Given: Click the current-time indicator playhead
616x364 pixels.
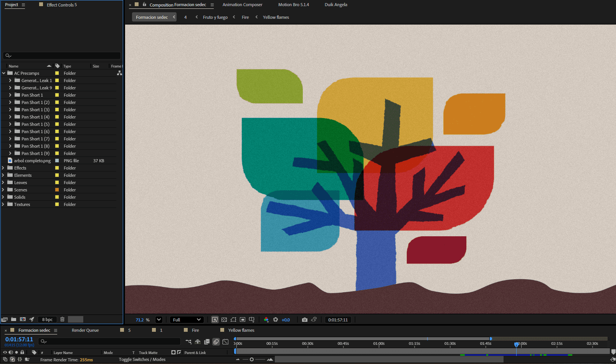Looking at the screenshot, I should pos(516,344).
